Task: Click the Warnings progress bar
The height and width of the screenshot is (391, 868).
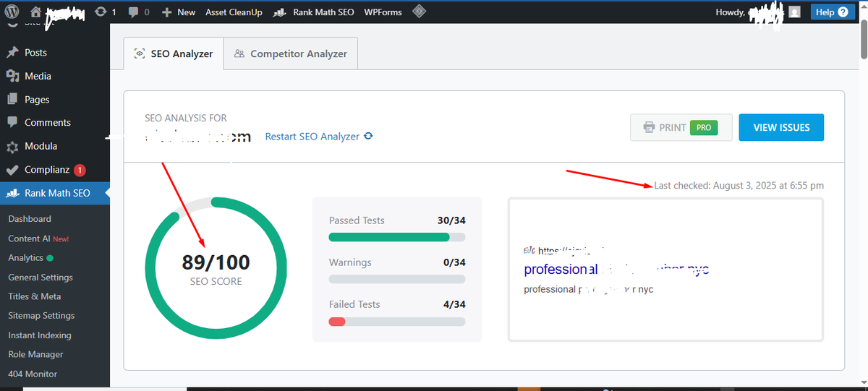Action: pyautogui.click(x=397, y=279)
